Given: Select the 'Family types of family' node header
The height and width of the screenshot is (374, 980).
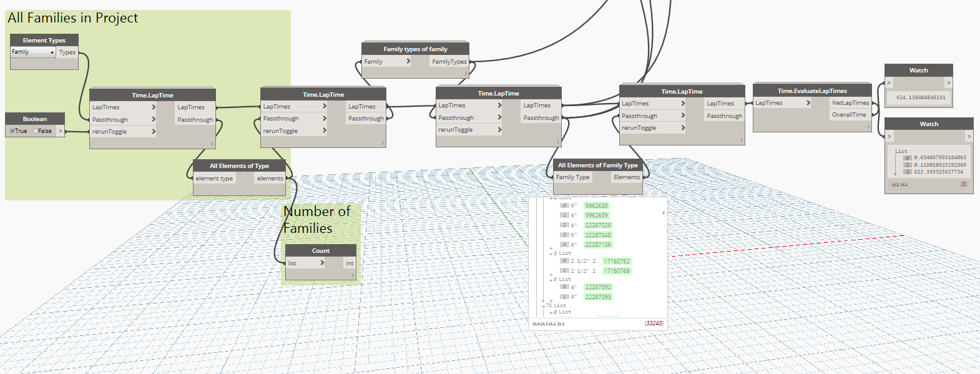Looking at the screenshot, I should 415,49.
